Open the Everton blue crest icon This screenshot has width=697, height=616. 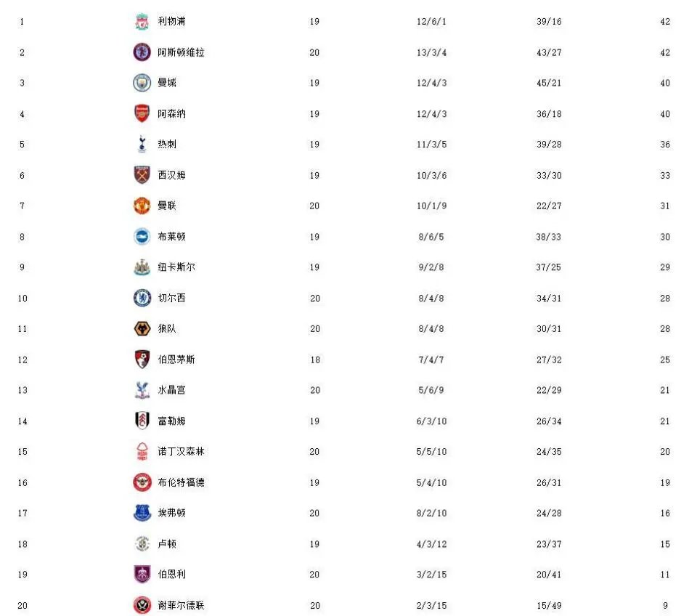[x=142, y=513]
